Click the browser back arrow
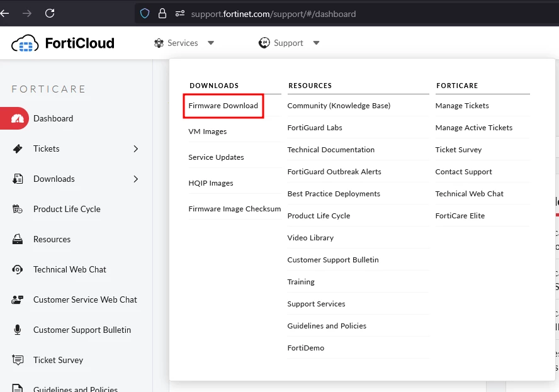Viewport: 559px width, 392px height. [x=4, y=14]
